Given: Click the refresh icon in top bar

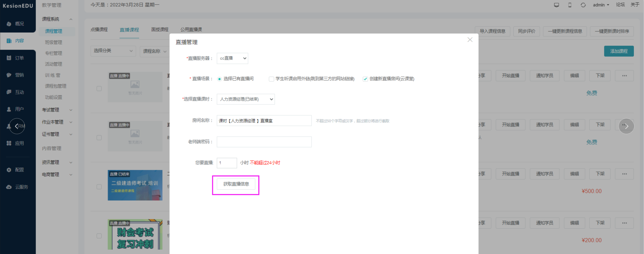Looking at the screenshot, I should [x=583, y=5].
